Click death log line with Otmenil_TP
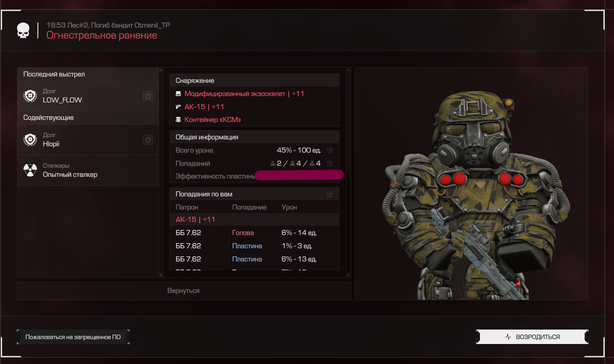 point(108,25)
